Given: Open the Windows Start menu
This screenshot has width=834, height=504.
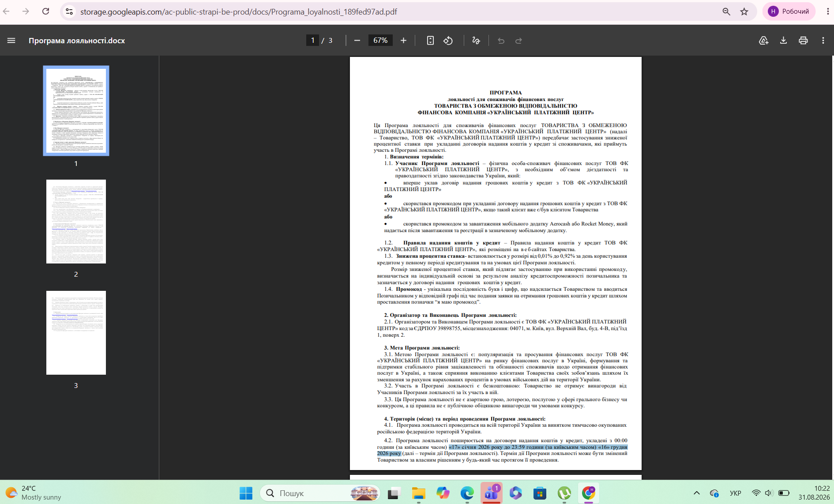Looking at the screenshot, I should click(246, 493).
